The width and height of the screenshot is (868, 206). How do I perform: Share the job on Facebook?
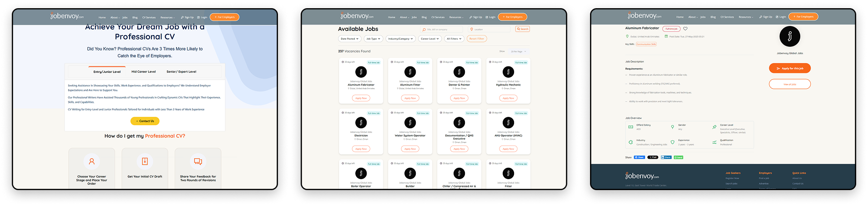639,157
